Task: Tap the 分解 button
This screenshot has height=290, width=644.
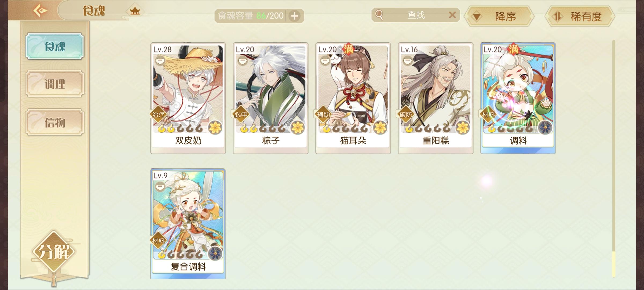Action: coord(54,251)
